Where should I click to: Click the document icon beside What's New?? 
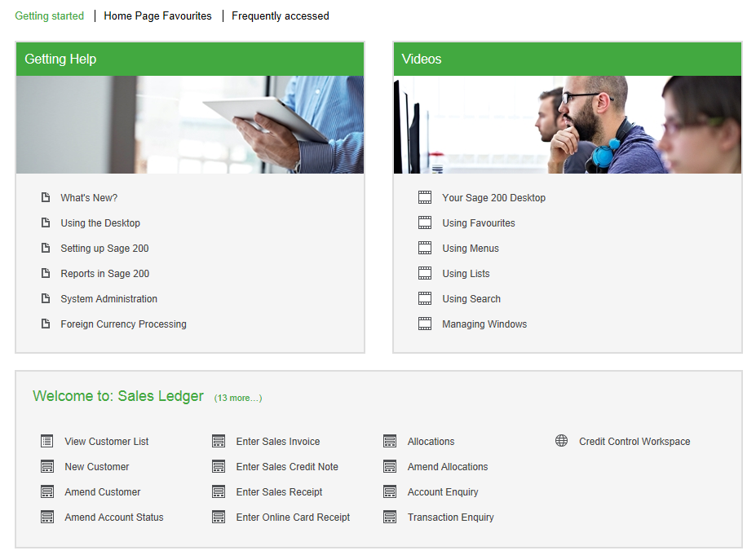tap(46, 197)
